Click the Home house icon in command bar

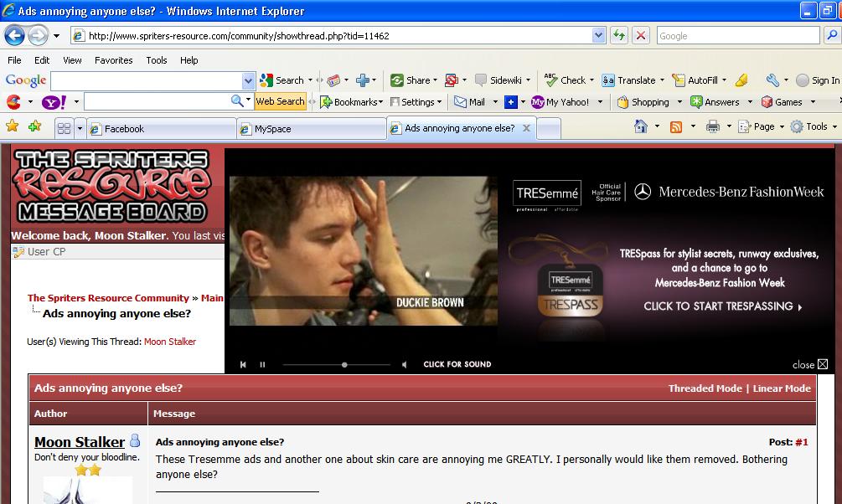pos(641,126)
